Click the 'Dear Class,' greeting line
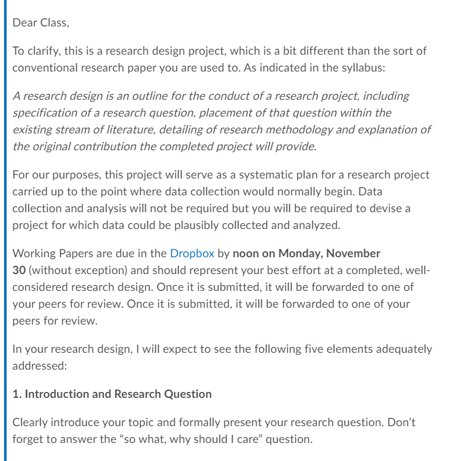This screenshot has height=461, width=476. coord(41,23)
